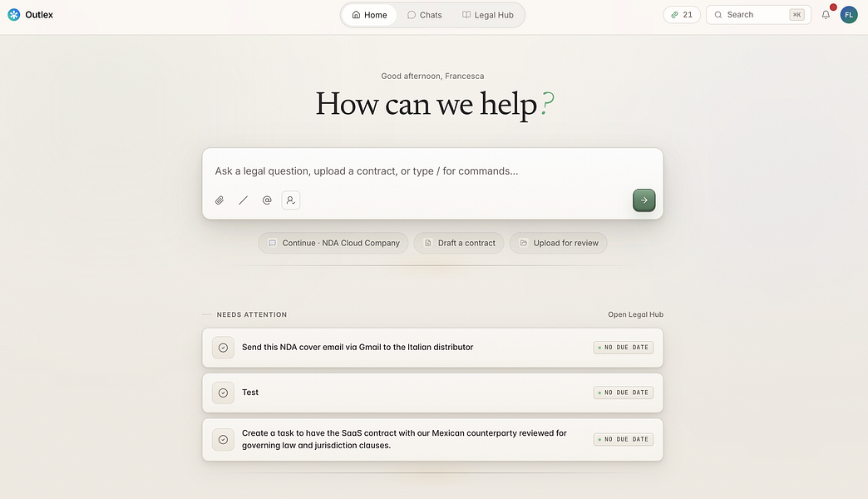Click the @ mention icon

pos(267,200)
